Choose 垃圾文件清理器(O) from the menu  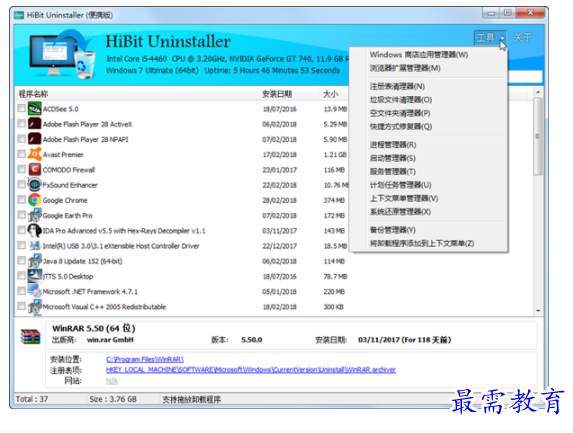click(x=428, y=100)
